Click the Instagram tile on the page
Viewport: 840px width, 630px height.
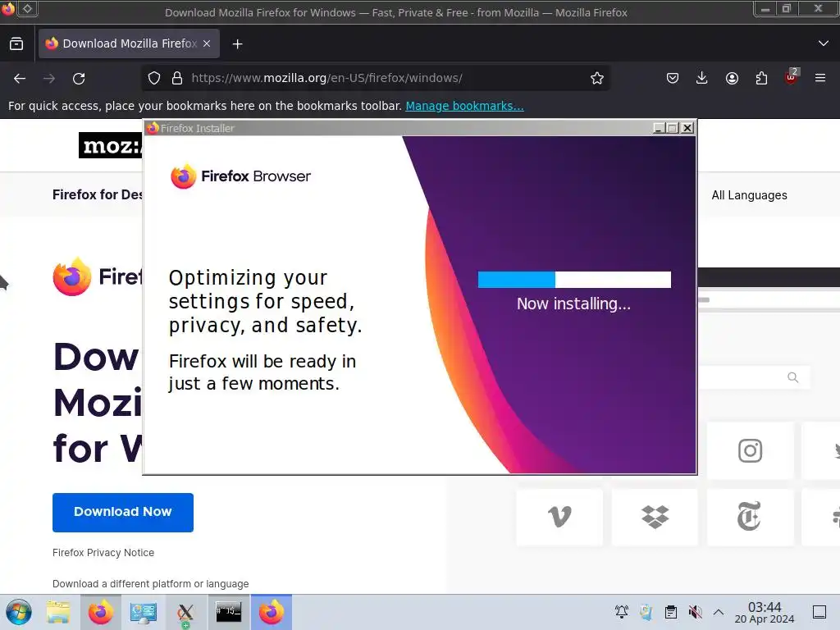click(x=750, y=450)
